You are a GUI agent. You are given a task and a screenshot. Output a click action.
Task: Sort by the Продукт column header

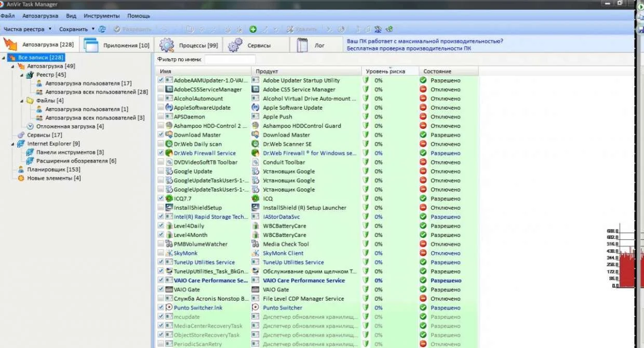click(306, 71)
